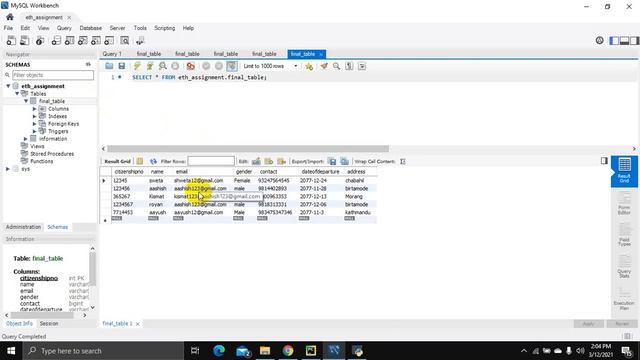Click the open SQL script icon in main toolbar

(x=25, y=40)
